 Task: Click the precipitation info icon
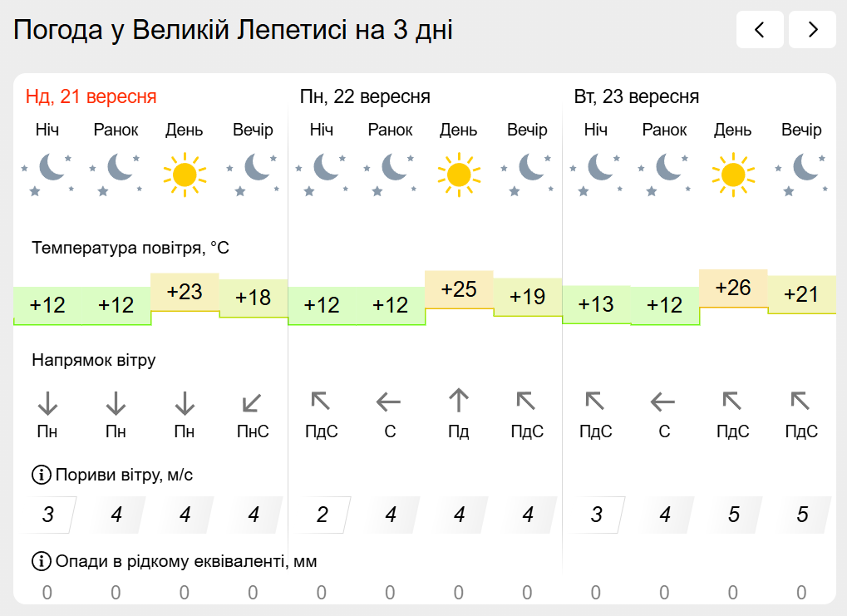pos(41,561)
